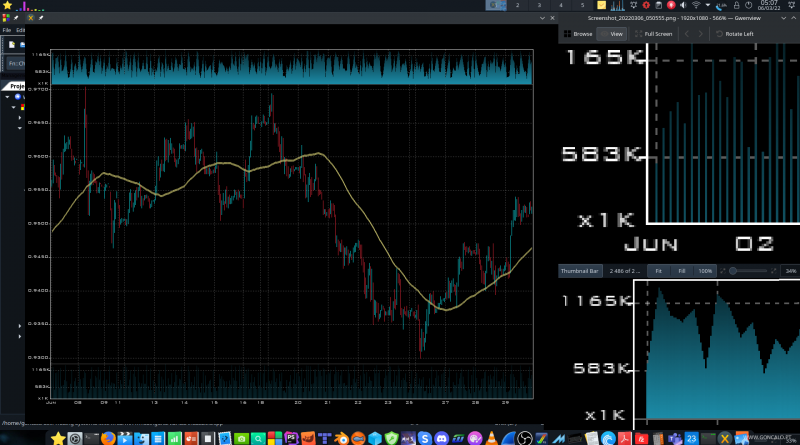The height and width of the screenshot is (445, 800).
Task: Click the Browse button in Gwenview
Action: (x=578, y=34)
